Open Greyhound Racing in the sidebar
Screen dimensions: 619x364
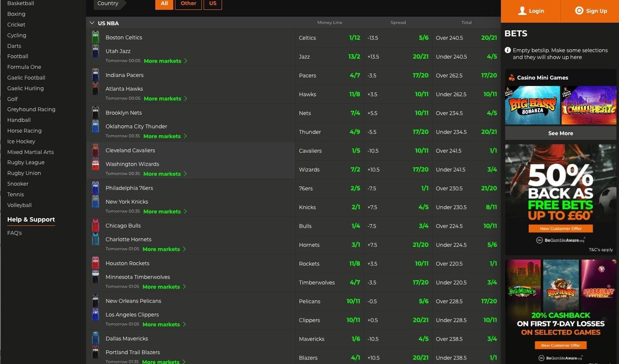31,109
